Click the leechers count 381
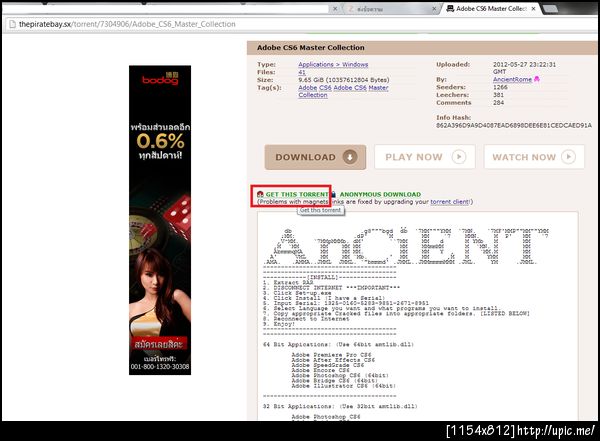 click(x=498, y=95)
